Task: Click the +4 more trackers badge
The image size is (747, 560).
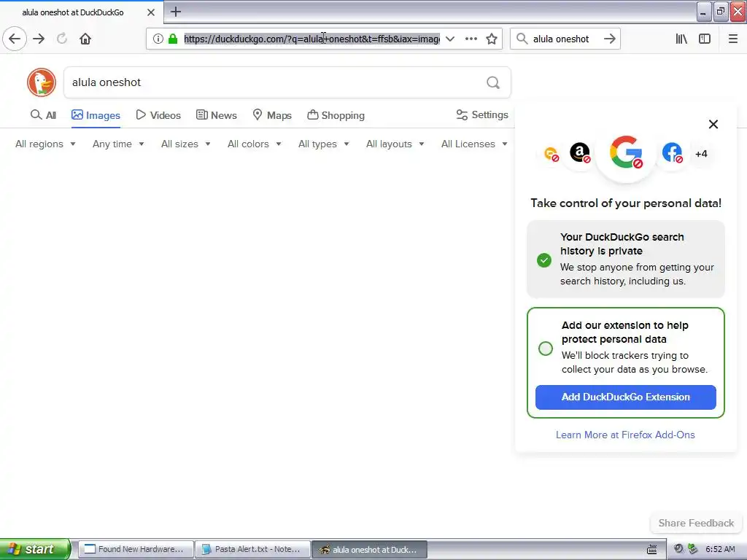Action: pos(701,154)
